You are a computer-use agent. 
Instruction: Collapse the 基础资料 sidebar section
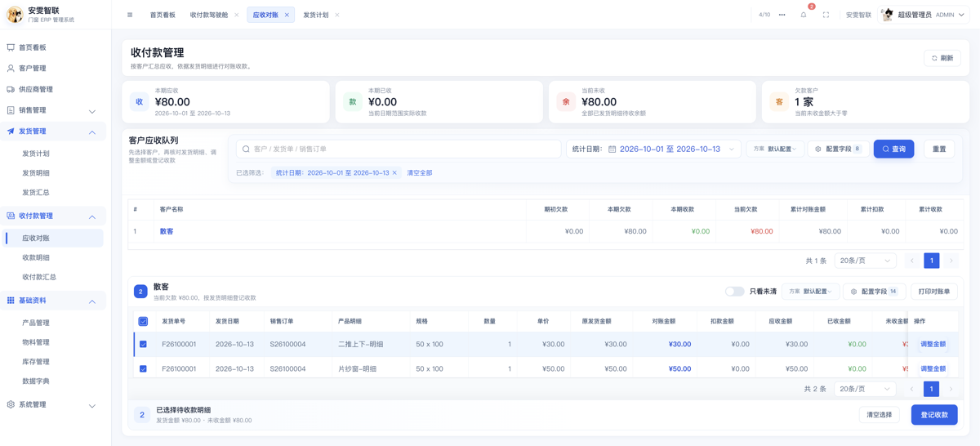(92, 301)
